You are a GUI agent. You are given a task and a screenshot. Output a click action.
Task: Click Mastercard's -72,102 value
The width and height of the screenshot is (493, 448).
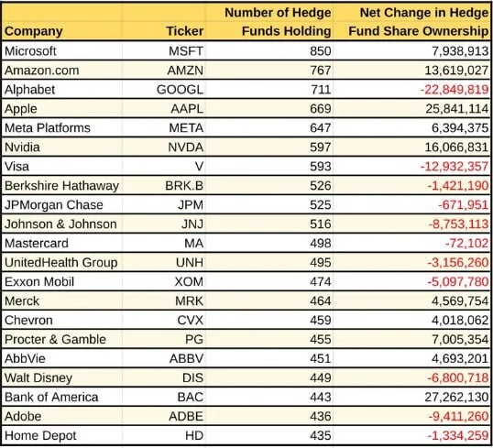pos(467,244)
